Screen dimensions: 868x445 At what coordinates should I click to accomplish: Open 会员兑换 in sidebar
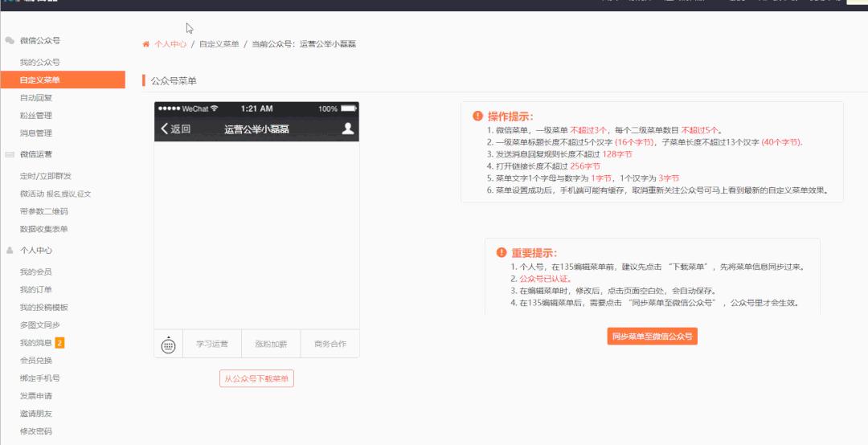click(36, 361)
